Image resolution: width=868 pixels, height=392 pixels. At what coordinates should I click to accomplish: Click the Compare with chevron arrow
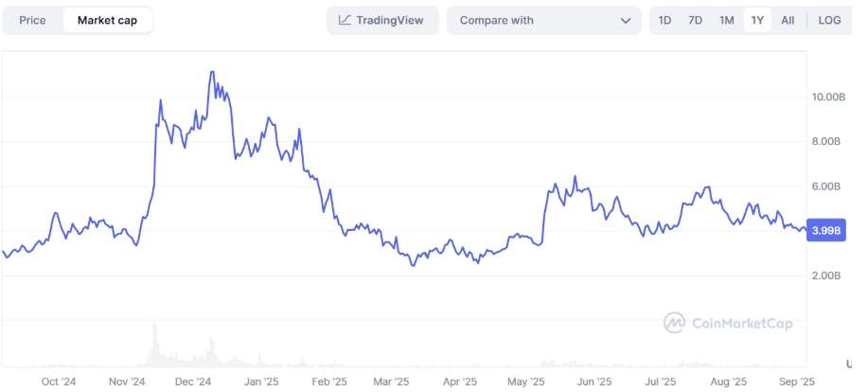(x=626, y=20)
